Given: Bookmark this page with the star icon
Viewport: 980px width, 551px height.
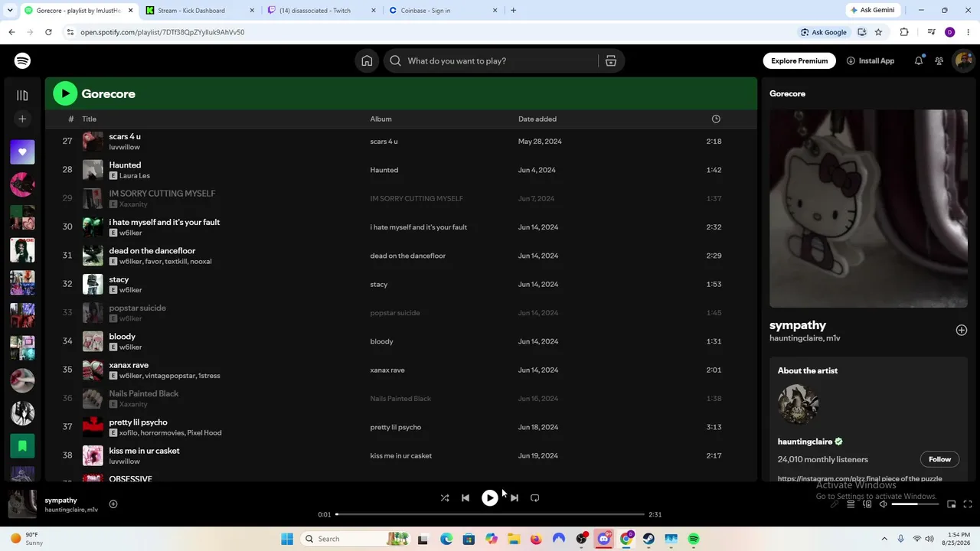Looking at the screenshot, I should (878, 32).
